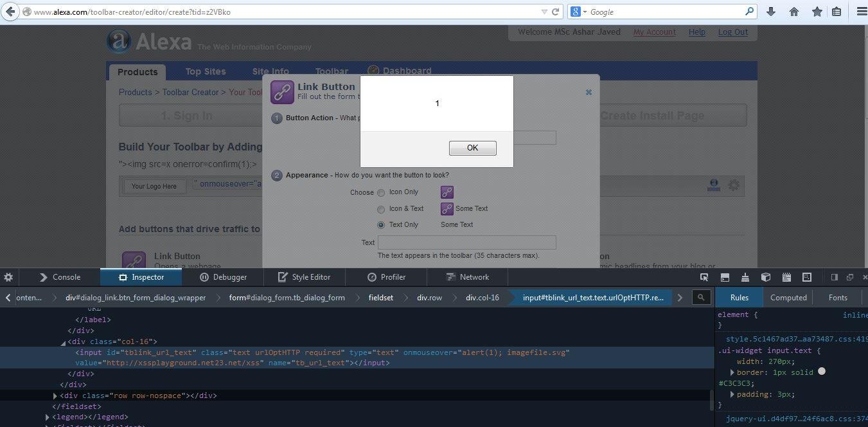Switch to the Console tab

(60, 277)
